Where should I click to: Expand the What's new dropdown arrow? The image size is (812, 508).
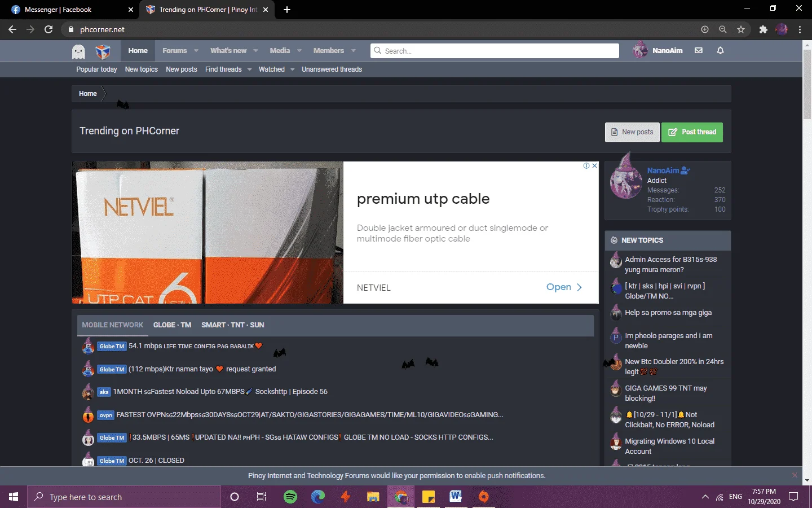click(x=255, y=51)
